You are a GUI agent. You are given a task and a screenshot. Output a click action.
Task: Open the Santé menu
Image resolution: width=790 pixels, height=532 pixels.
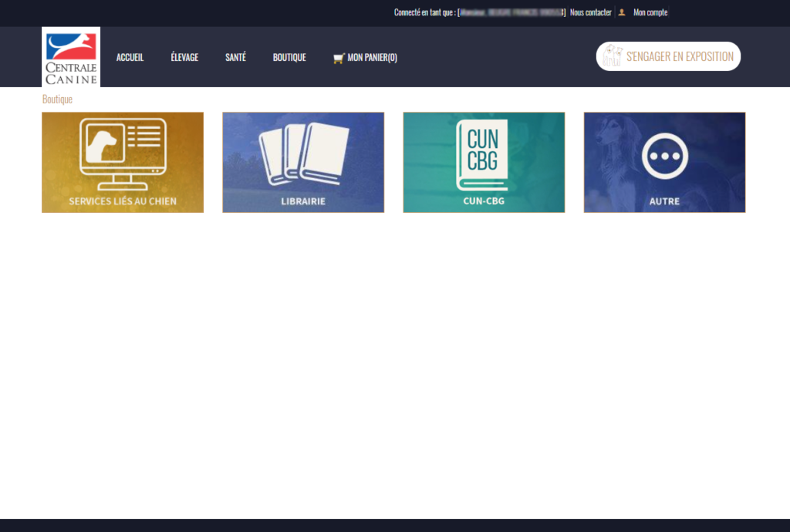coord(235,57)
